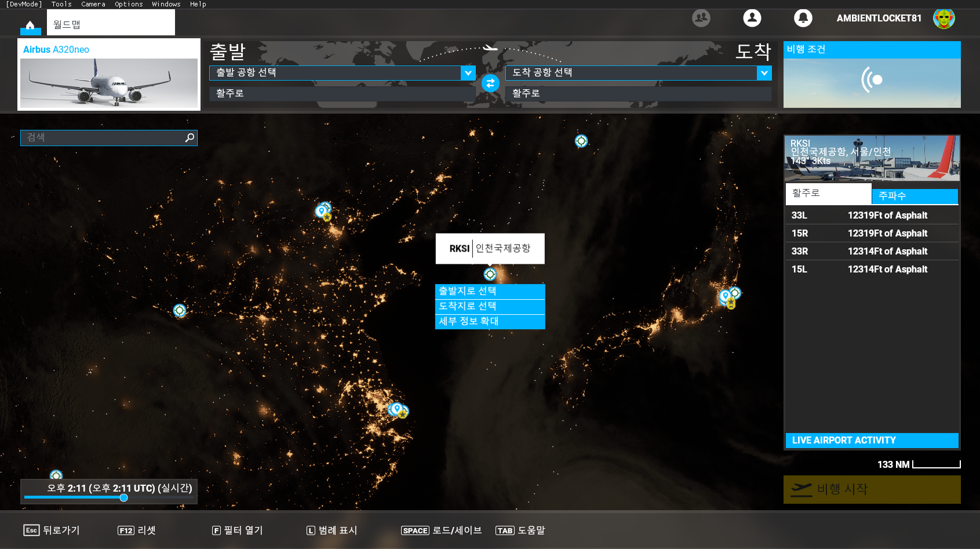Select runway 33L row

pos(872,215)
